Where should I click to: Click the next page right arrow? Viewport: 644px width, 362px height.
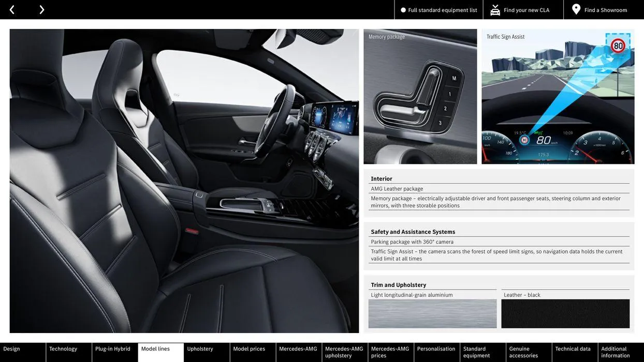coord(41,10)
